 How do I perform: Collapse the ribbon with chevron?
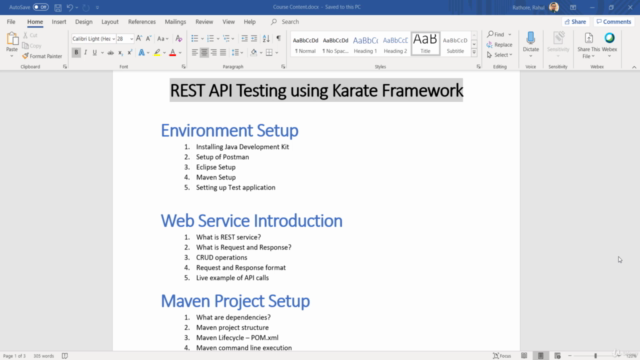click(634, 67)
